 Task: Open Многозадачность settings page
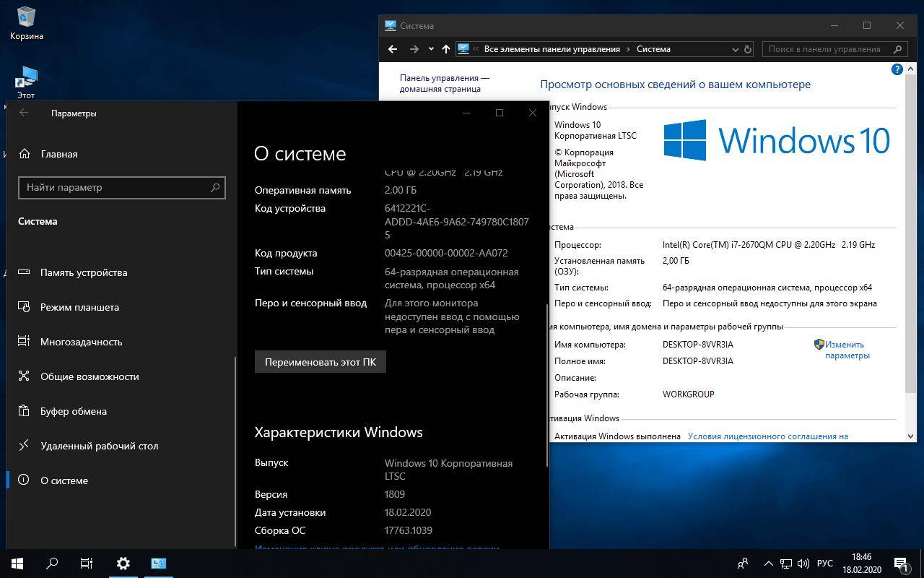click(x=82, y=342)
